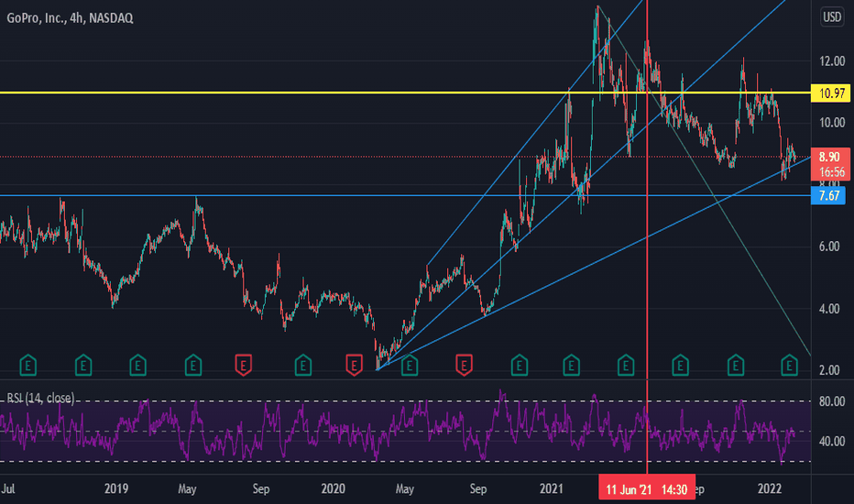This screenshot has height=504, width=854.
Task: Click the Jul label on time axis
Action: pos(8,488)
